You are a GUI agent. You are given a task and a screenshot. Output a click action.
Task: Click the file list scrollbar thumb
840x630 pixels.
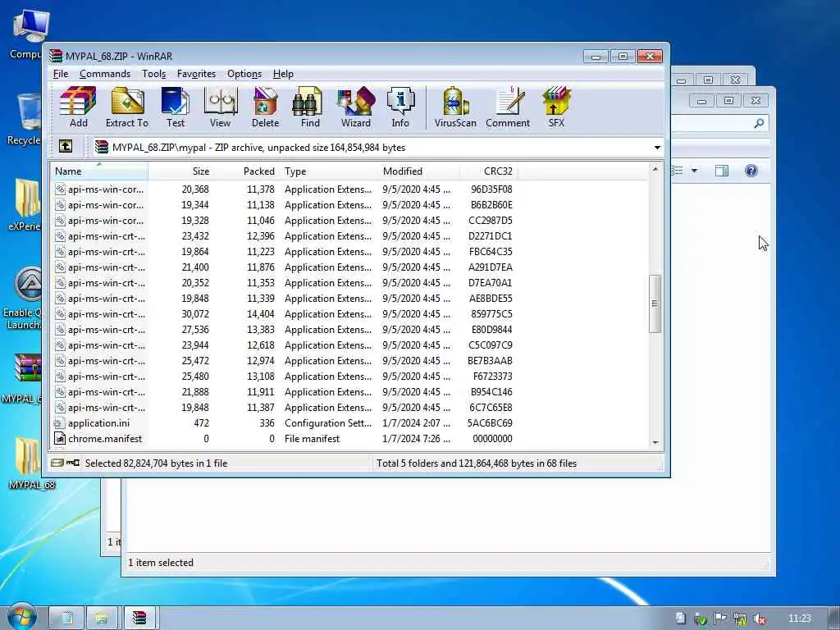[x=655, y=304]
